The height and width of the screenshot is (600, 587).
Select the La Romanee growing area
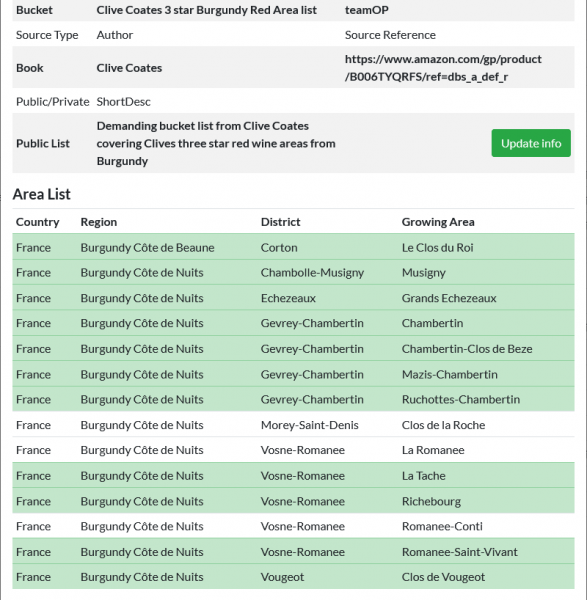click(x=433, y=450)
